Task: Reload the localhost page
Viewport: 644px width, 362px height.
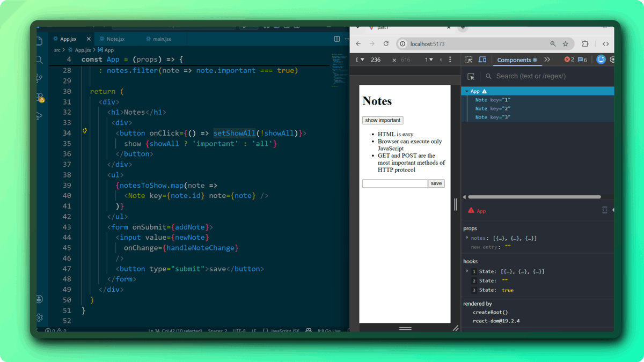Action: (386, 44)
